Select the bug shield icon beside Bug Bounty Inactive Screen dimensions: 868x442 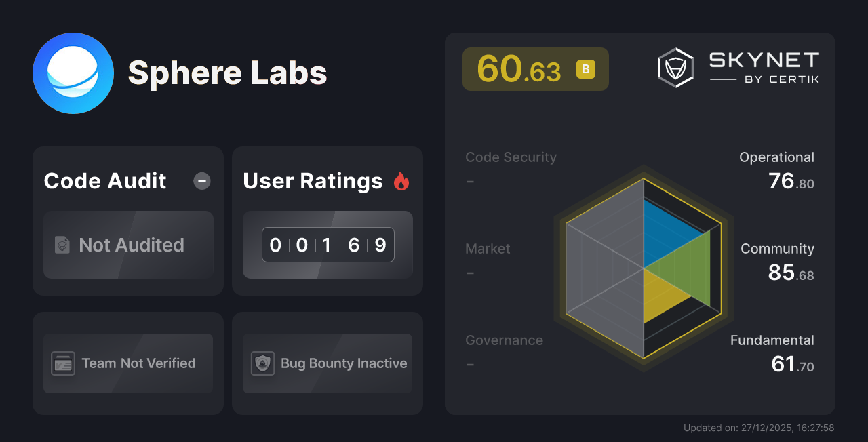coord(262,363)
